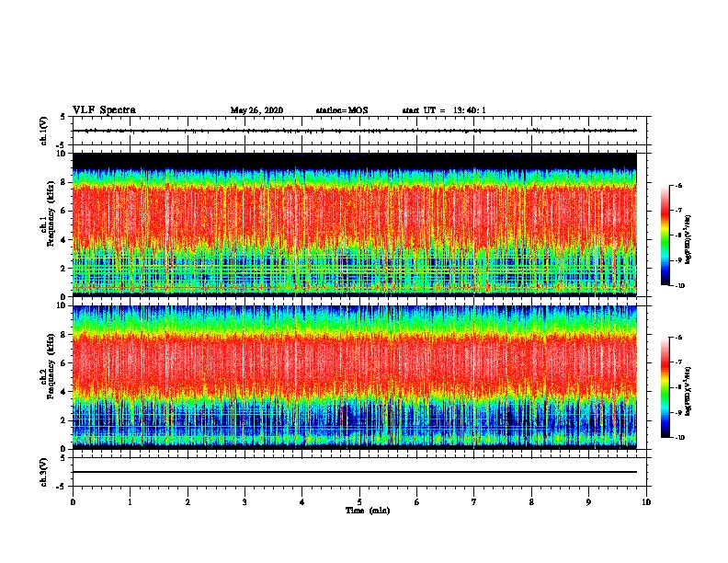728x563 pixels.
Task: Click the ch.1 spectrogram color scale bar
Action: coord(665,236)
